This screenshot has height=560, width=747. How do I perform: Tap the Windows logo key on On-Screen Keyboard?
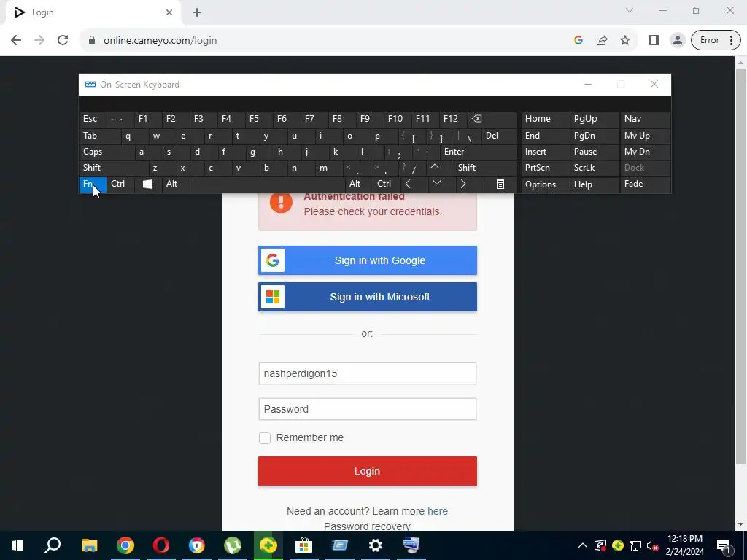(x=147, y=184)
